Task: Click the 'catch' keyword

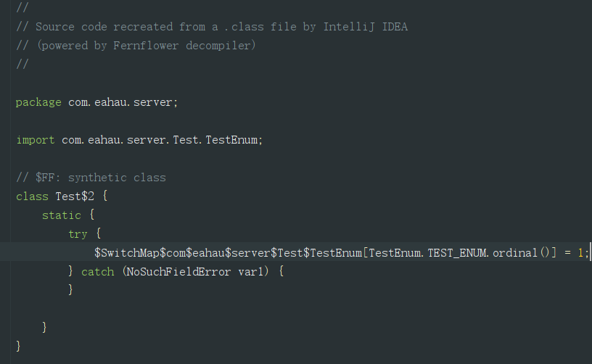Action: point(98,272)
